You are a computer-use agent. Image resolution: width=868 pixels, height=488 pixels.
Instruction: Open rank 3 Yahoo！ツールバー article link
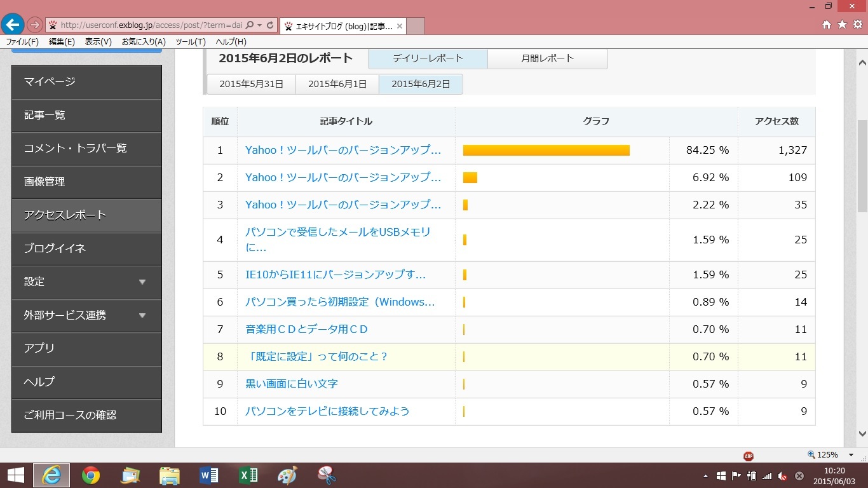pyautogui.click(x=343, y=205)
